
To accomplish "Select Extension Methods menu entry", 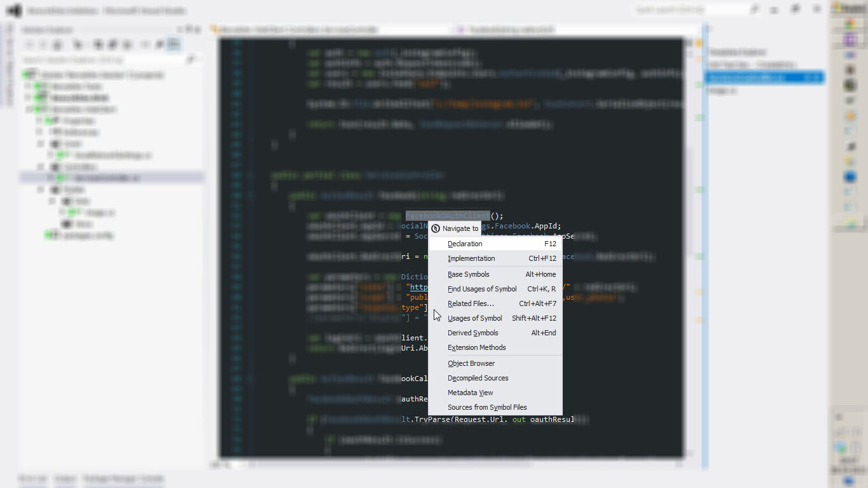I will coord(477,347).
